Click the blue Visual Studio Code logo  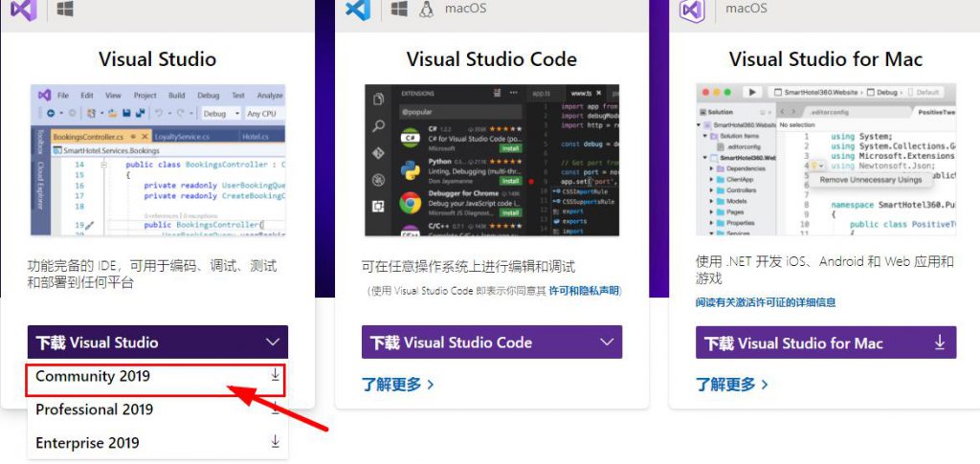click(x=358, y=9)
